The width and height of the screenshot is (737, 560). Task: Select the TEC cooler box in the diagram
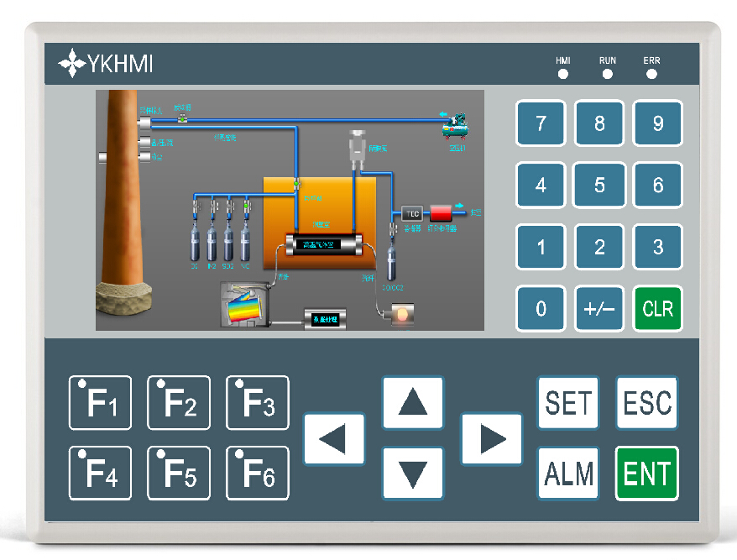412,214
